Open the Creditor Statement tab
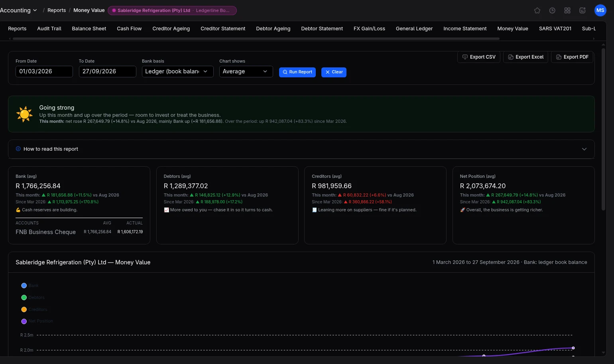 pos(223,29)
